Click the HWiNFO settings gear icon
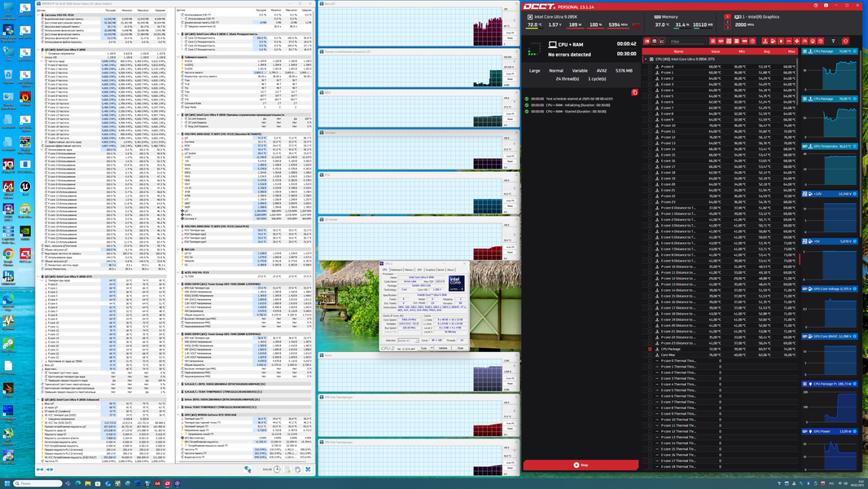This screenshot has width=868, height=489. tap(298, 469)
